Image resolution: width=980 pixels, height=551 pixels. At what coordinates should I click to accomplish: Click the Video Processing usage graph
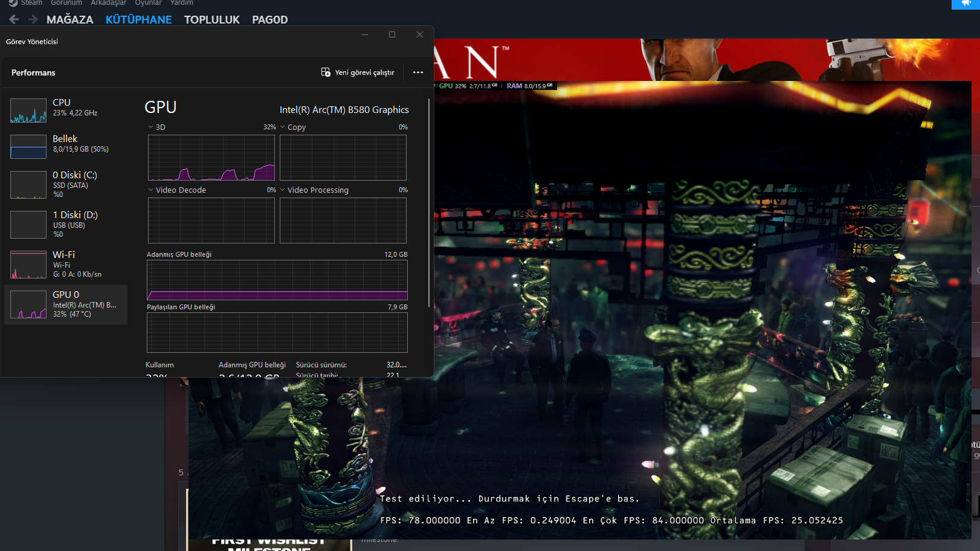pos(343,221)
